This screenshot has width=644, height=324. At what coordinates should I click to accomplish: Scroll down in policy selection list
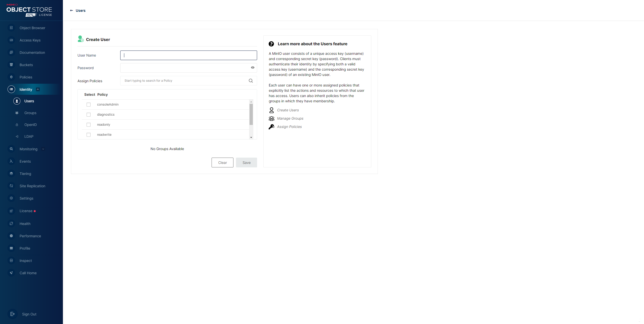[x=251, y=137]
